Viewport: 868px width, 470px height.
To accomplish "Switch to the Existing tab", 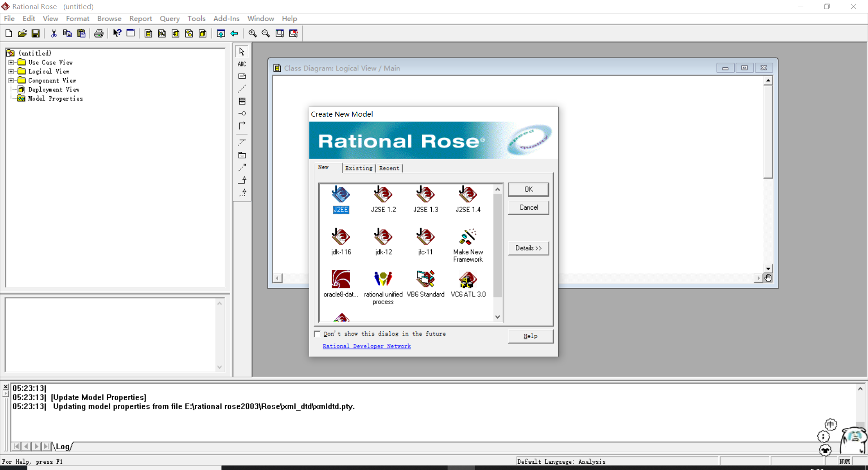I will (x=359, y=168).
